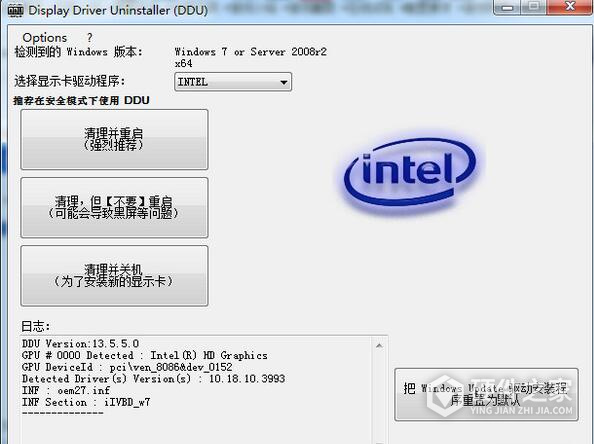Select the 'Detected Driver(s) Version(s)' log line
Image resolution: width=594 pixels, height=444 pixels.
153,379
